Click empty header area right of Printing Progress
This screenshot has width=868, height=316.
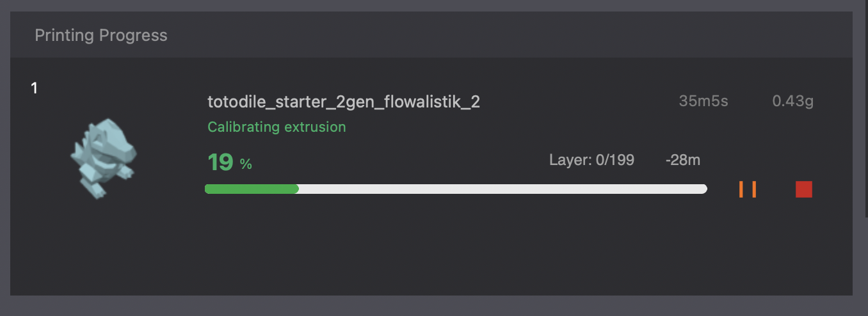click(512, 35)
